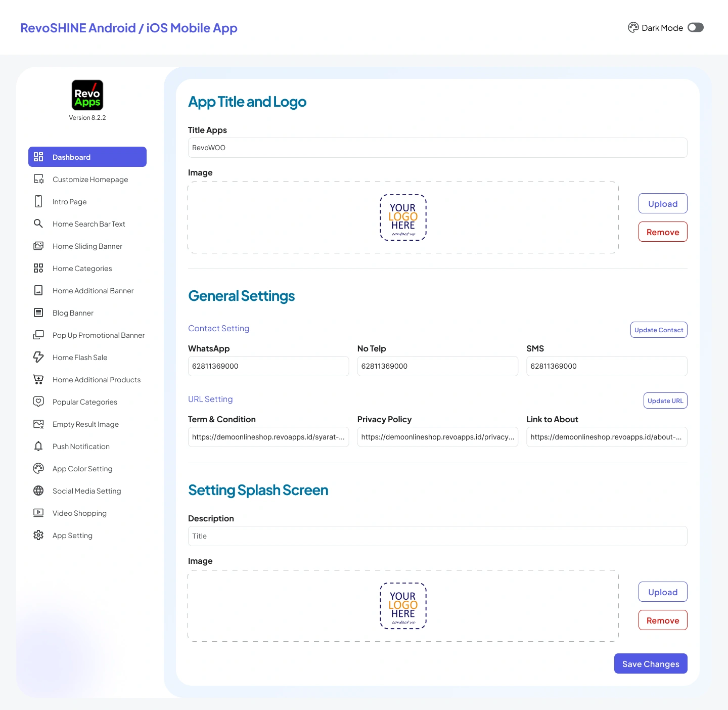Click the RevoSHINE Android / iOS Mobile App title
The image size is (728, 710).
coord(129,28)
